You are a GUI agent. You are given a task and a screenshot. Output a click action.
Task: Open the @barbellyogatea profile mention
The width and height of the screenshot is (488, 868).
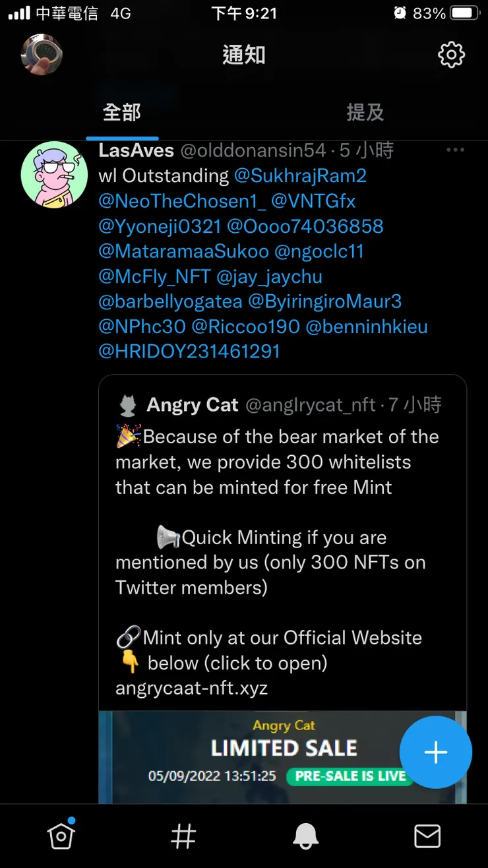click(170, 301)
